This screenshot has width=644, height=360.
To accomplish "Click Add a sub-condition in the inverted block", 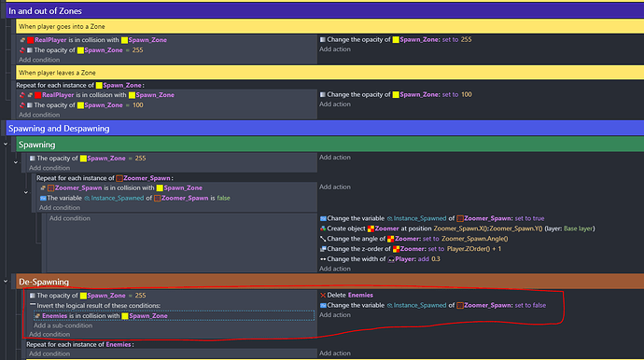I will pos(63,325).
